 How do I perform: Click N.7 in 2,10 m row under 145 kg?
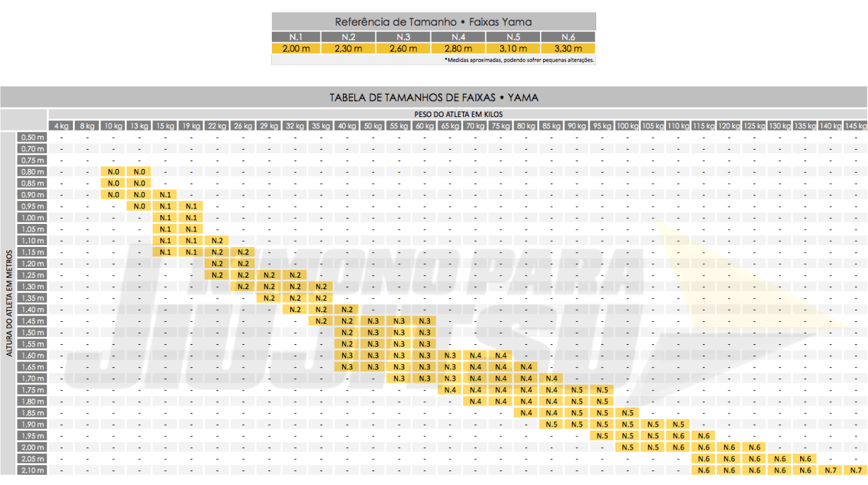pos(856,471)
